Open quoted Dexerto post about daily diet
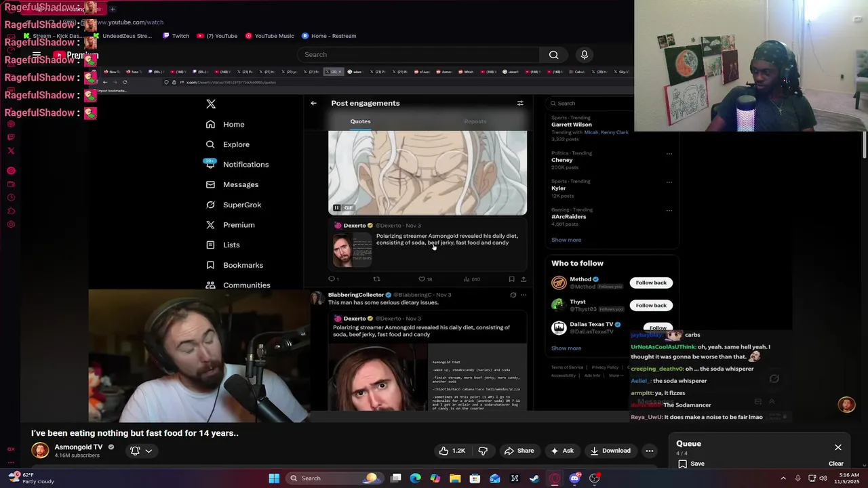 (x=427, y=244)
